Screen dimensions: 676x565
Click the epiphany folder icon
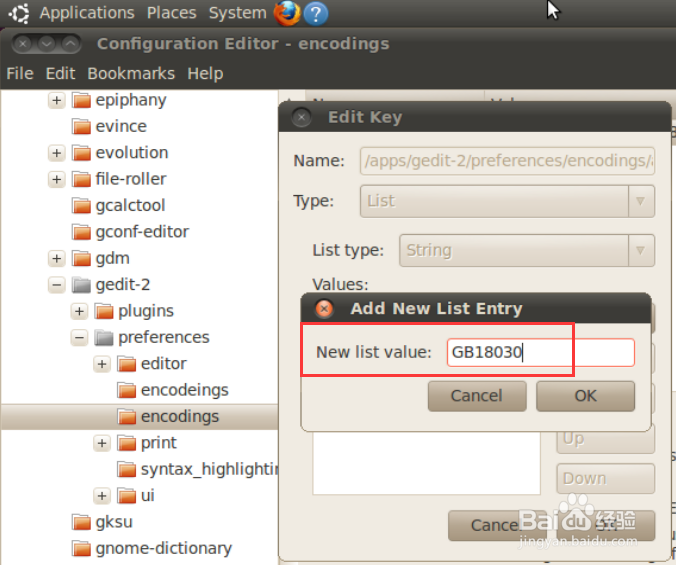[x=81, y=100]
